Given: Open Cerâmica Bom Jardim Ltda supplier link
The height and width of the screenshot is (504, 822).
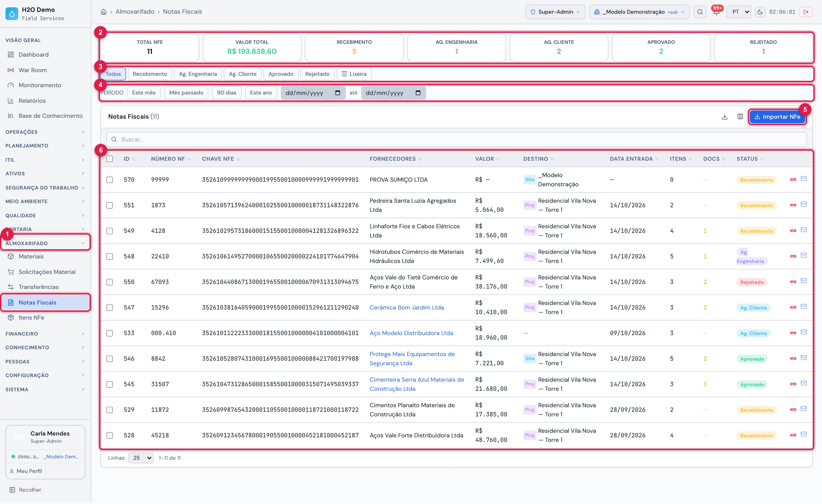Looking at the screenshot, I should pos(407,307).
